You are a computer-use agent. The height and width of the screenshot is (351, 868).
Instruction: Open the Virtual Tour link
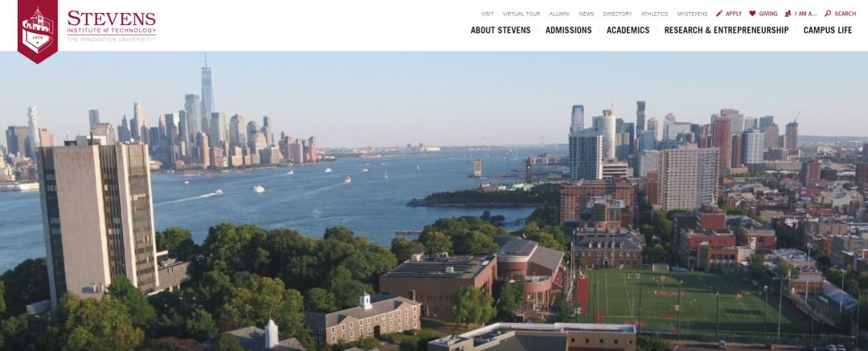(522, 14)
